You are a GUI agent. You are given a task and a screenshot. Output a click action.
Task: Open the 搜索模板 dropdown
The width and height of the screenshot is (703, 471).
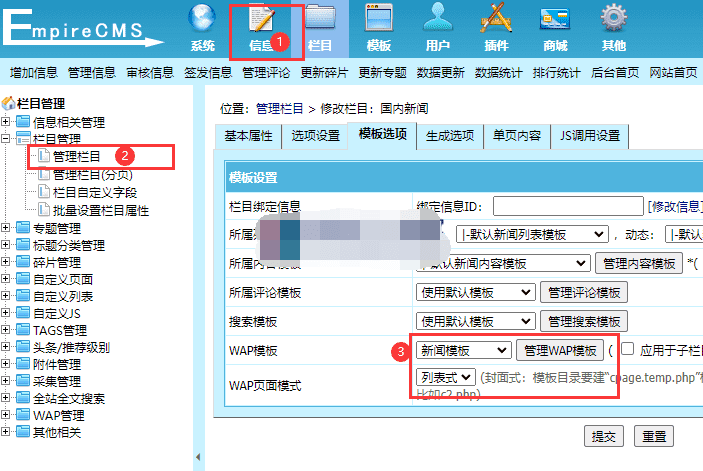tap(475, 321)
